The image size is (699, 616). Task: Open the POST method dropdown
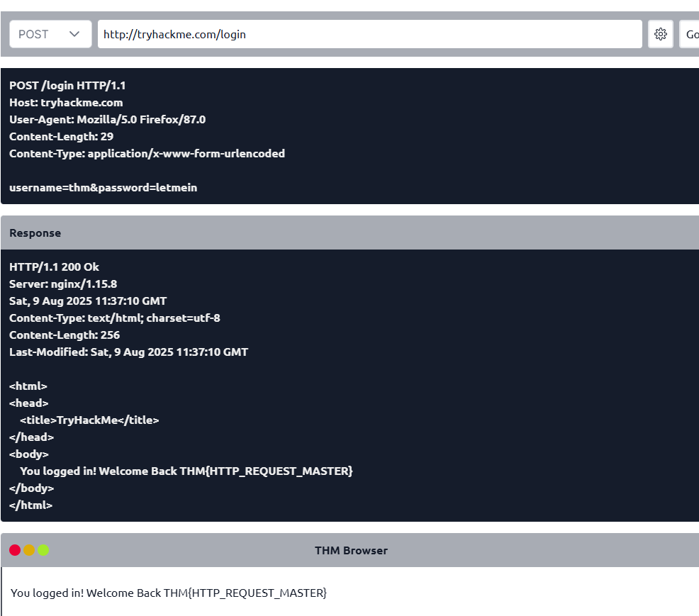[x=50, y=34]
